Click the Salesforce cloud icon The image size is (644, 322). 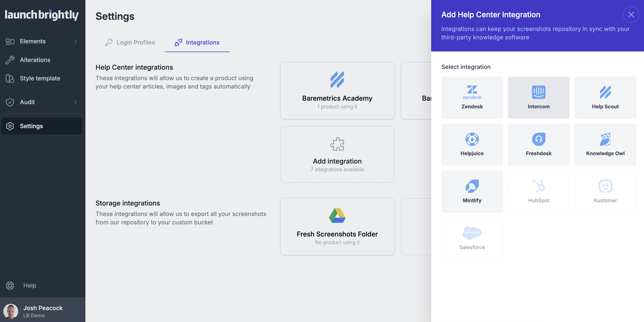point(472,233)
